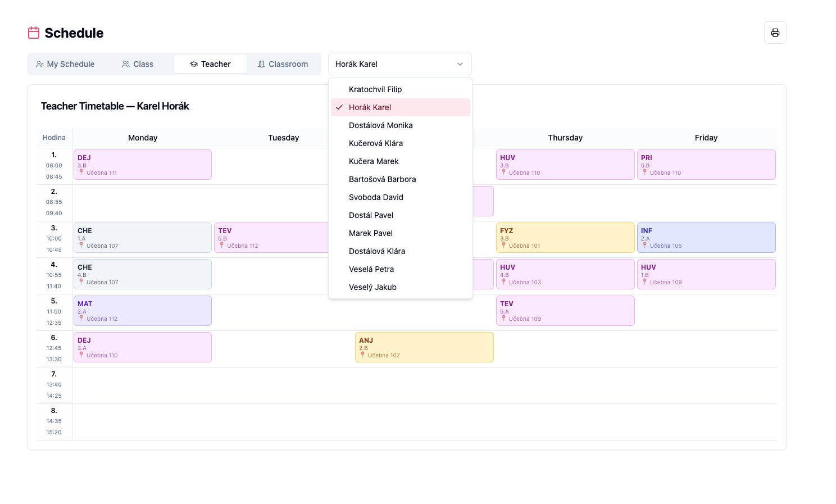Pick Svoboda David from teacher list
836x504 pixels.
point(401,197)
